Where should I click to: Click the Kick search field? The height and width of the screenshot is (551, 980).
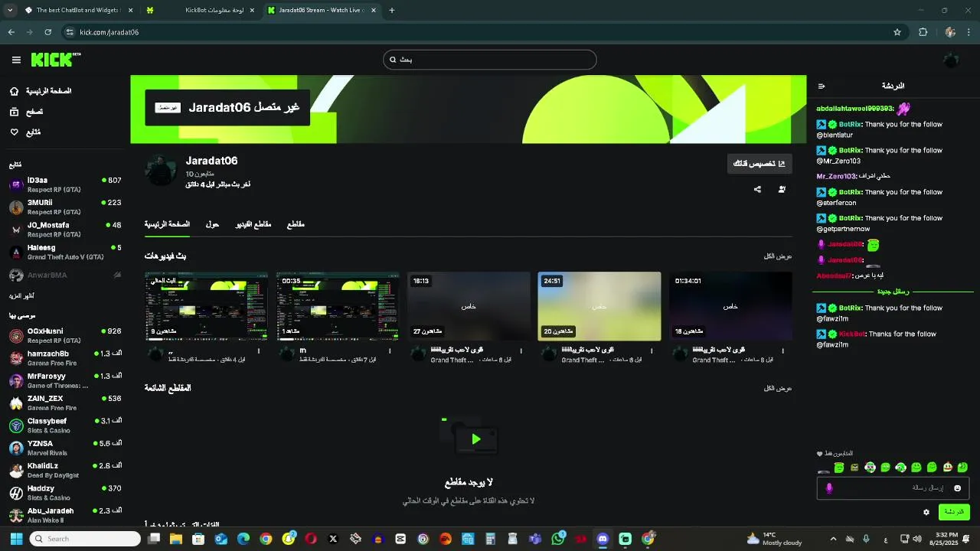click(x=490, y=60)
